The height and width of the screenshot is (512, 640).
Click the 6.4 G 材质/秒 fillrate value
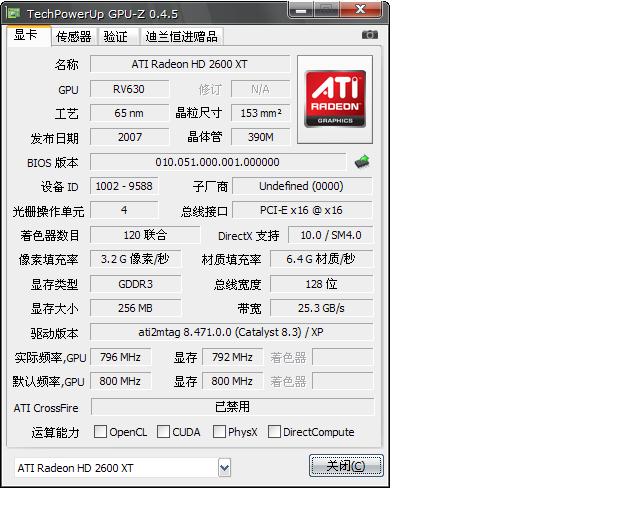click(321, 259)
